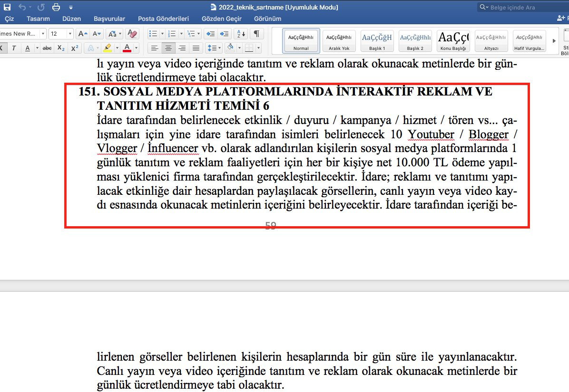Apply the Normal style
The height and width of the screenshot is (392, 569).
(x=301, y=41)
